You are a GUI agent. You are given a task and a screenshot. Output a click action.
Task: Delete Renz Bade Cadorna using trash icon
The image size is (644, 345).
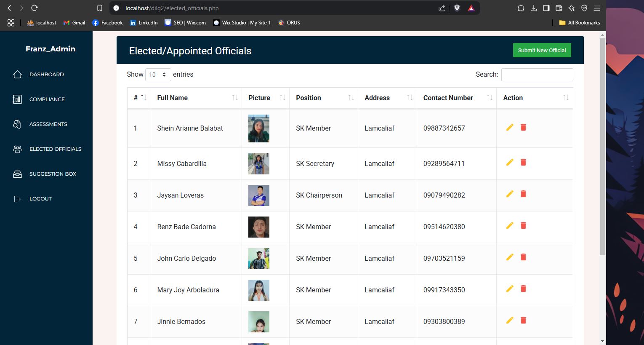click(523, 225)
